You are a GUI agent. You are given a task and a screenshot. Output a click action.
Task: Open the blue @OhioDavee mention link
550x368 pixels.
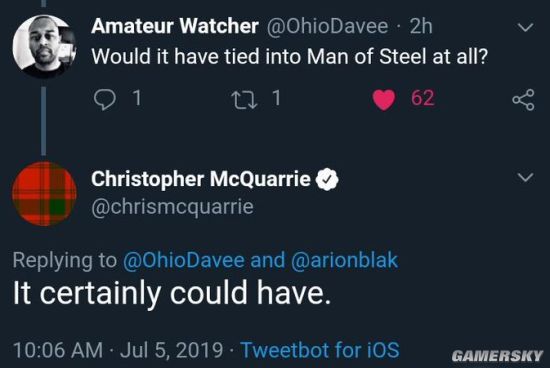(x=183, y=260)
